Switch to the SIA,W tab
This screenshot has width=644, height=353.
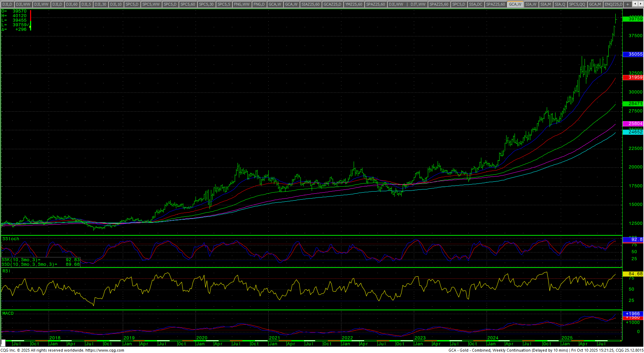tap(531, 4)
